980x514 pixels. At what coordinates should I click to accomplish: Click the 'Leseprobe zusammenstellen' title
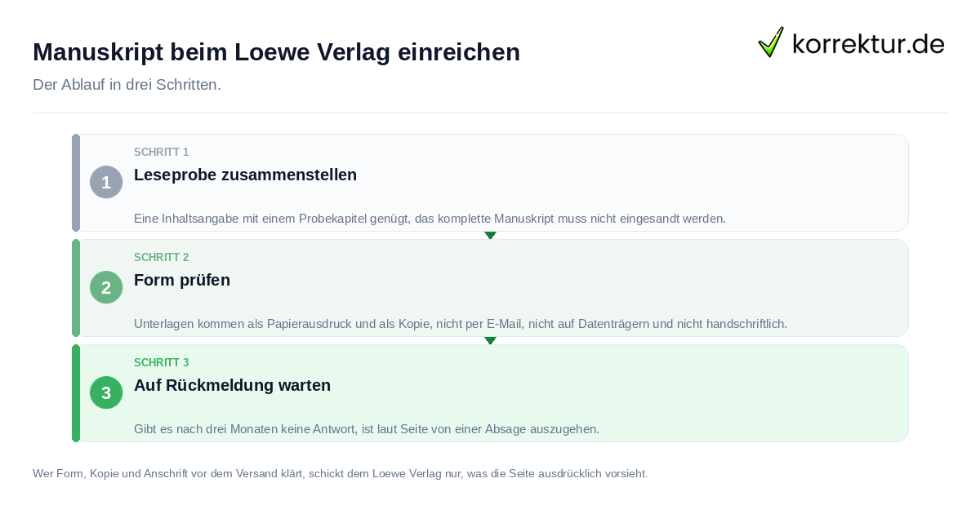[x=245, y=175]
